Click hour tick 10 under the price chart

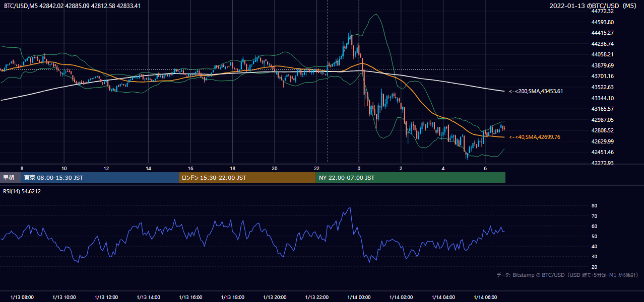[64, 168]
